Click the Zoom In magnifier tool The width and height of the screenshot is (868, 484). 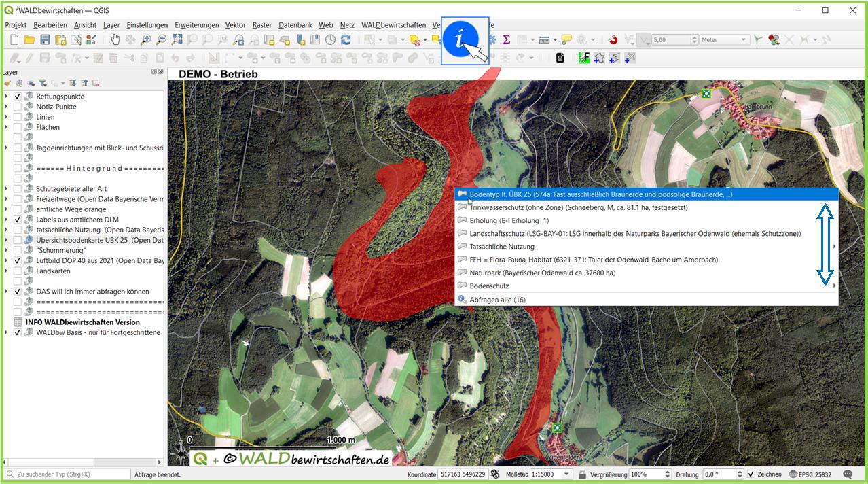click(x=145, y=40)
